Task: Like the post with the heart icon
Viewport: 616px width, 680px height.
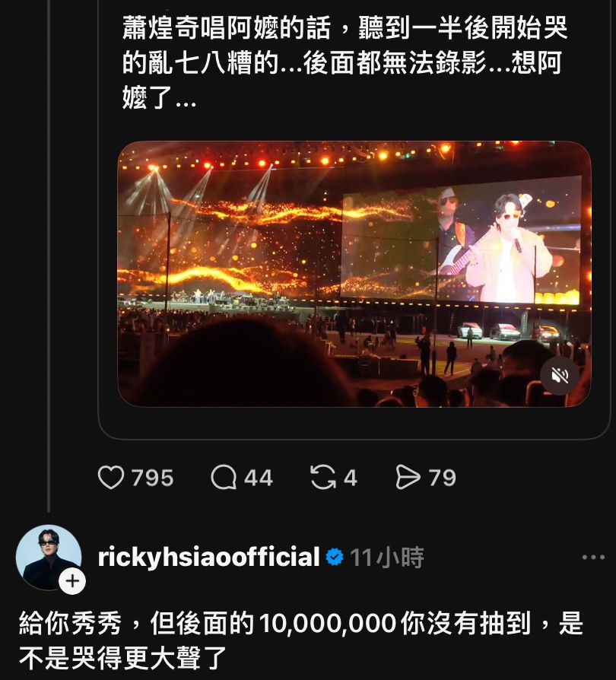Action: click(x=111, y=478)
